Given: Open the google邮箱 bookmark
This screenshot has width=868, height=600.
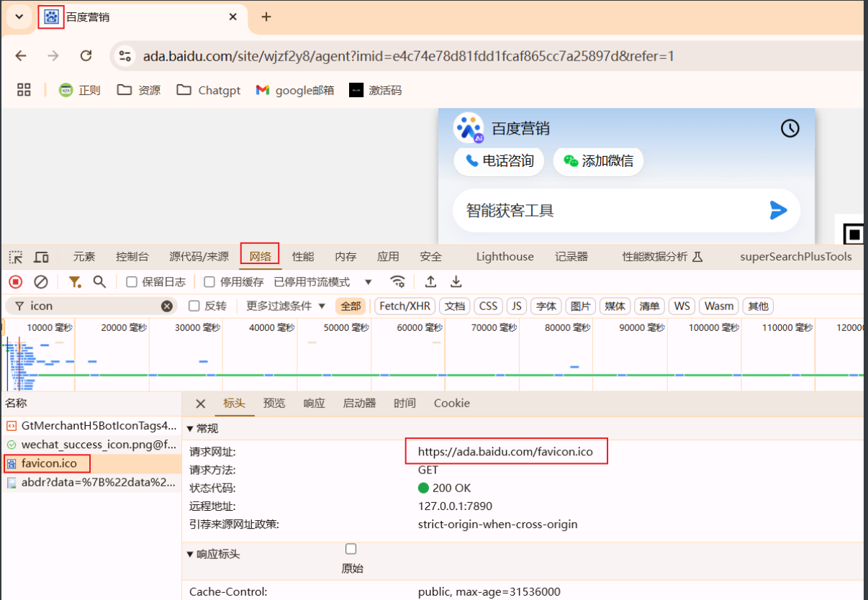Looking at the screenshot, I should 295,90.
